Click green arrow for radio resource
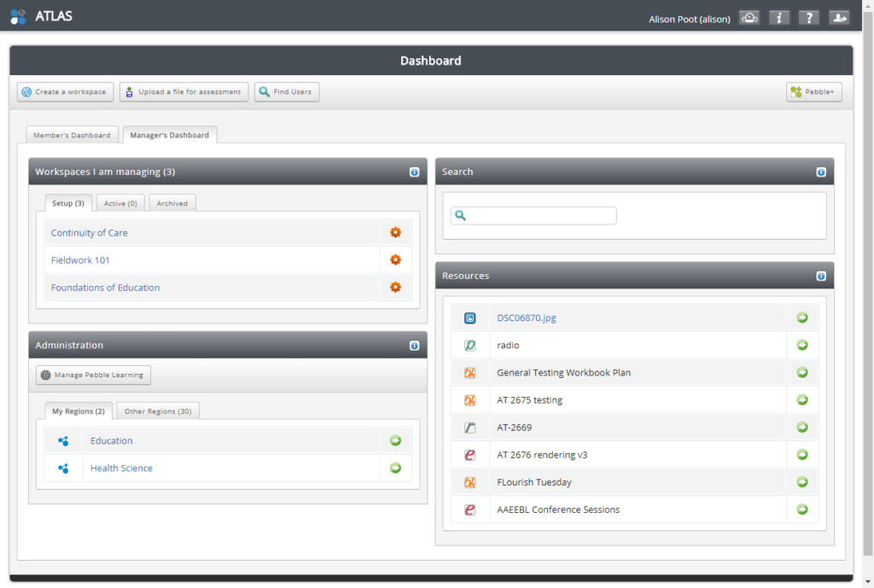The image size is (874, 588). click(x=802, y=345)
